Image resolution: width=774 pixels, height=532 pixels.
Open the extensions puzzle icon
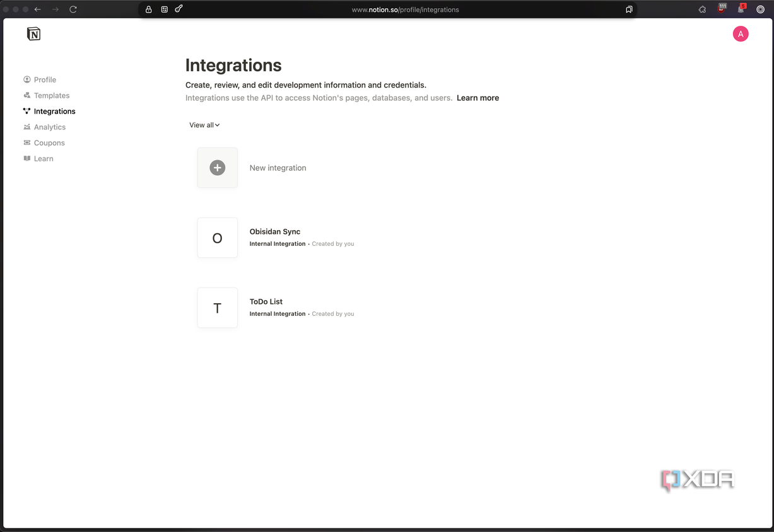tap(702, 9)
